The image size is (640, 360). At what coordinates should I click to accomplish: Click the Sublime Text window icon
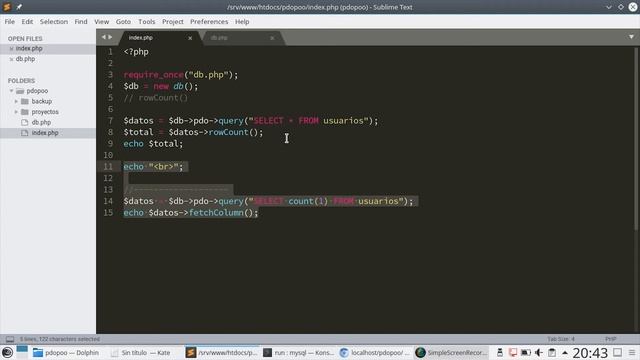pyautogui.click(x=7, y=7)
